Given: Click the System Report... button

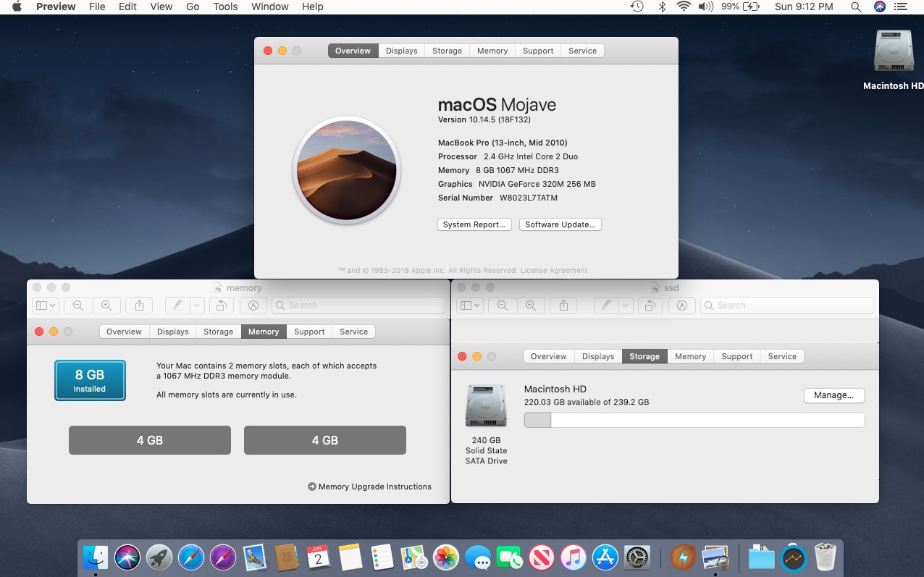Looking at the screenshot, I should (474, 224).
